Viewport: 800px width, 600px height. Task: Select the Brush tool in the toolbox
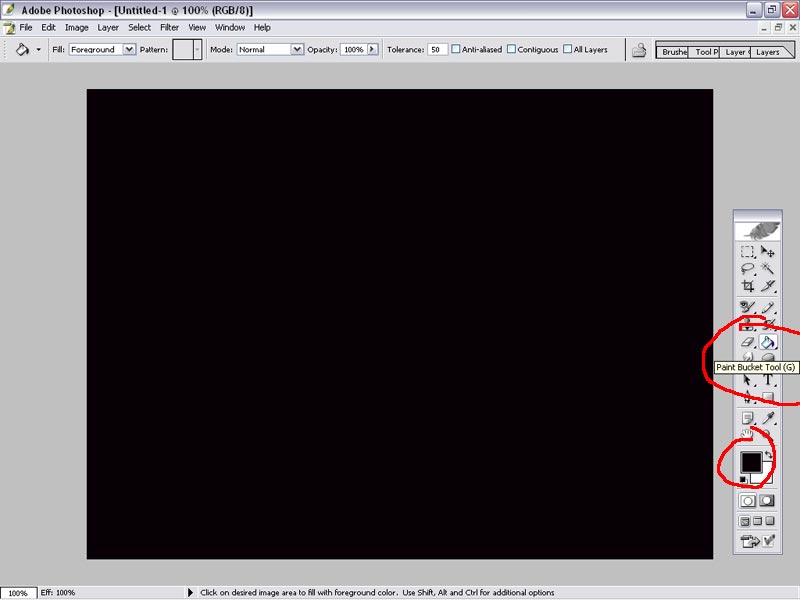(768, 307)
